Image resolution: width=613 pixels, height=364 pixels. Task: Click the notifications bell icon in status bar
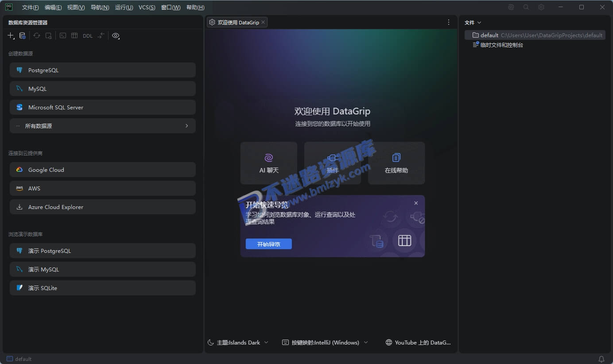(x=601, y=359)
